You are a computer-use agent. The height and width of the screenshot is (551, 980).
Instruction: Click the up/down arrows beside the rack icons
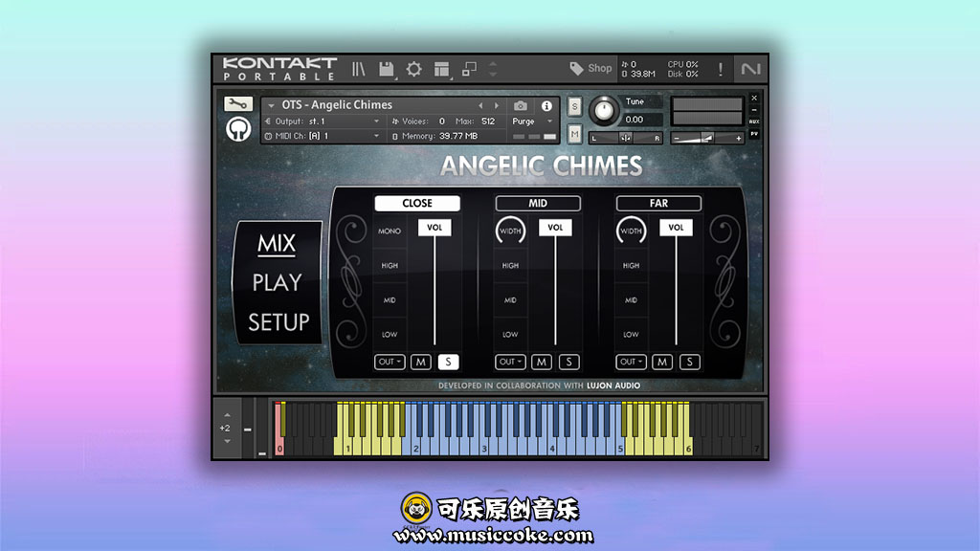(493, 69)
